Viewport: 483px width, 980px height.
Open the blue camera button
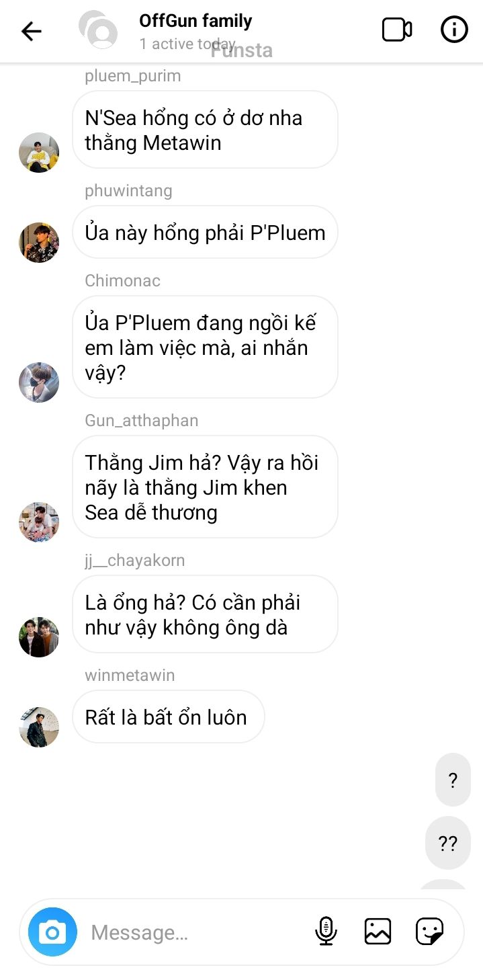coord(52,932)
